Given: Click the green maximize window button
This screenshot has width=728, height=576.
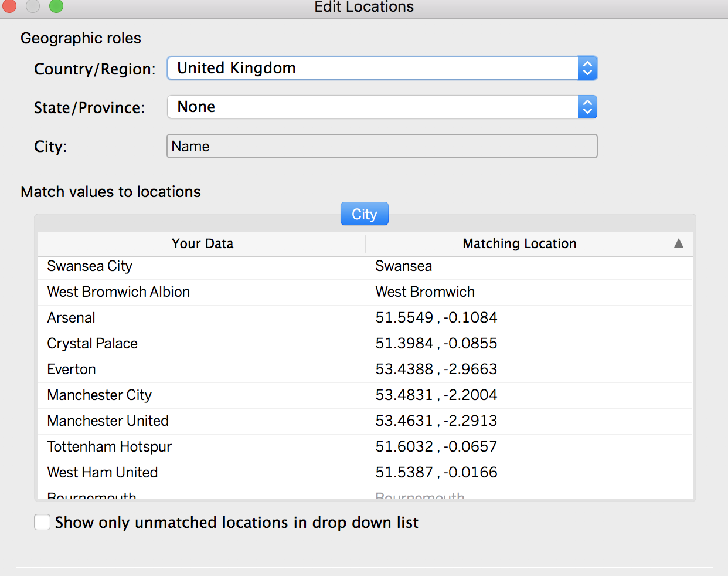Looking at the screenshot, I should [56, 6].
